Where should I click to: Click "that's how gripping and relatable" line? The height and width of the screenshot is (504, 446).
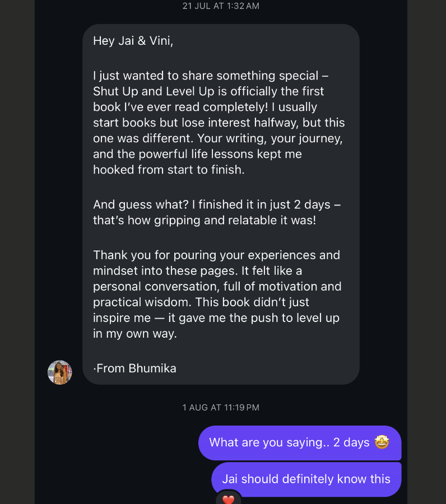[x=205, y=220]
